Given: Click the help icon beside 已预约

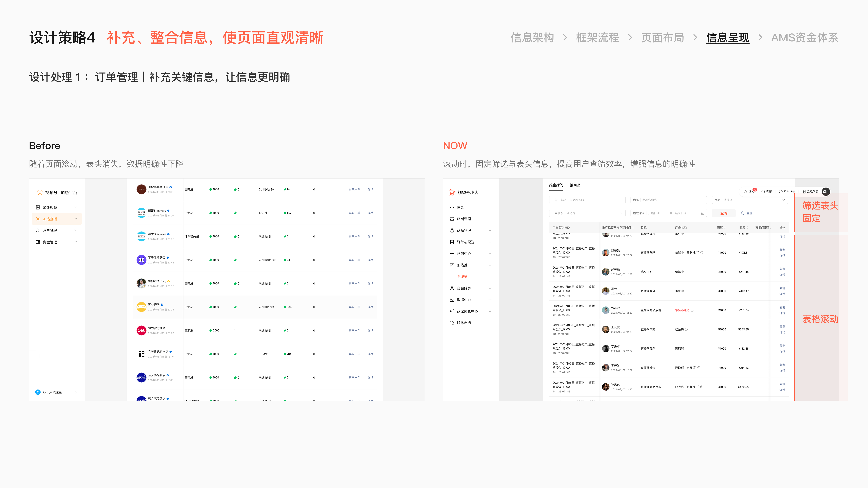Looking at the screenshot, I should tap(686, 329).
